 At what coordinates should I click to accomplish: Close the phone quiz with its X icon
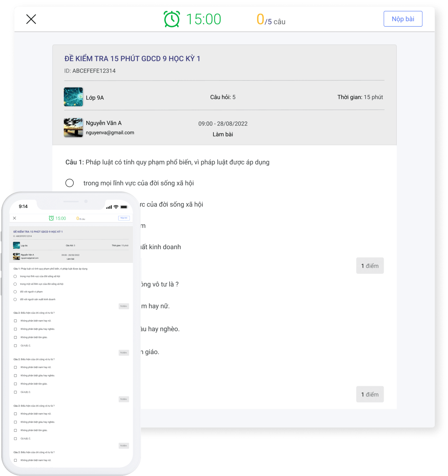[15, 218]
